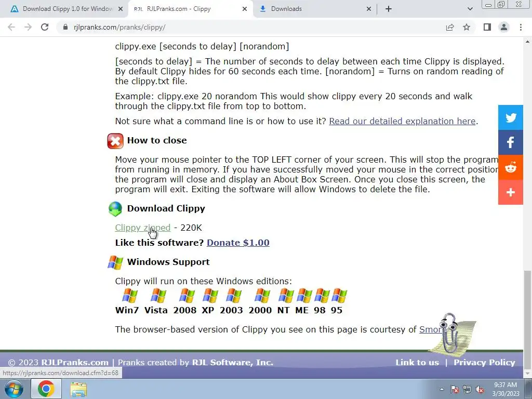Click Windows logo above 2008
The height and width of the screenshot is (399, 532).
tap(187, 296)
